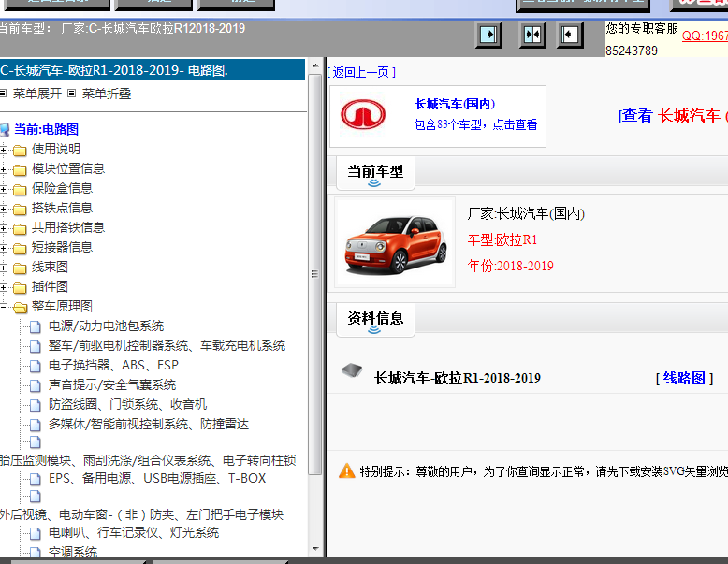Click the 返回上一页 link
Screen dimensions: 728x564
pos(361,72)
